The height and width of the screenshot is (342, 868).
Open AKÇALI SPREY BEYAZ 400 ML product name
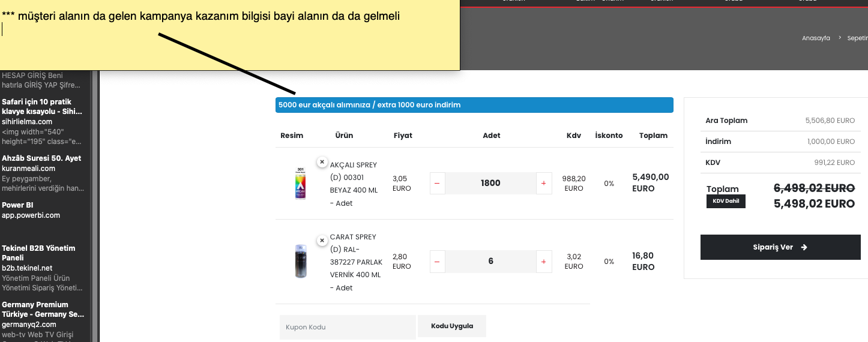click(x=354, y=178)
